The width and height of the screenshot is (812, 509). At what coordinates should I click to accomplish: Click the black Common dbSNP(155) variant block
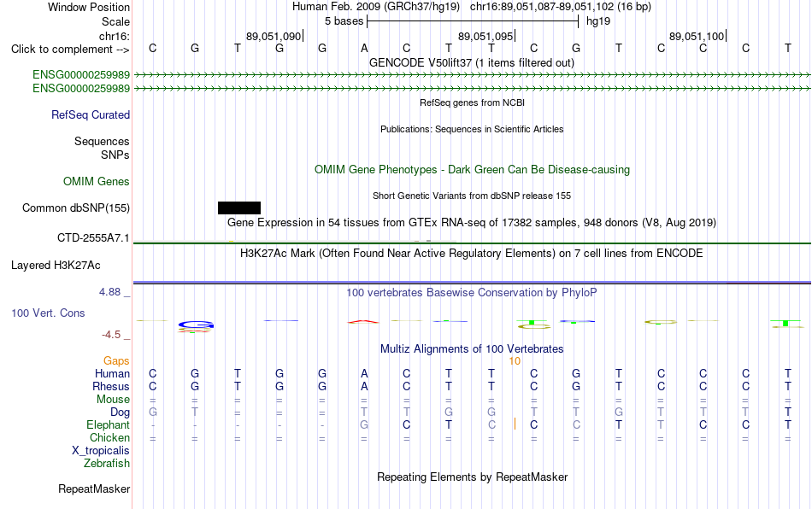click(x=239, y=208)
